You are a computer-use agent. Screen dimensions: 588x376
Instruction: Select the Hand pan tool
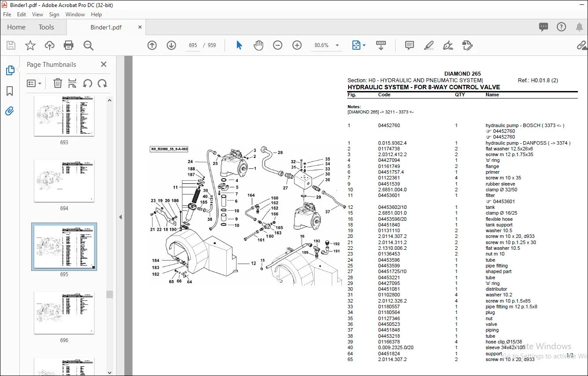[x=258, y=45]
